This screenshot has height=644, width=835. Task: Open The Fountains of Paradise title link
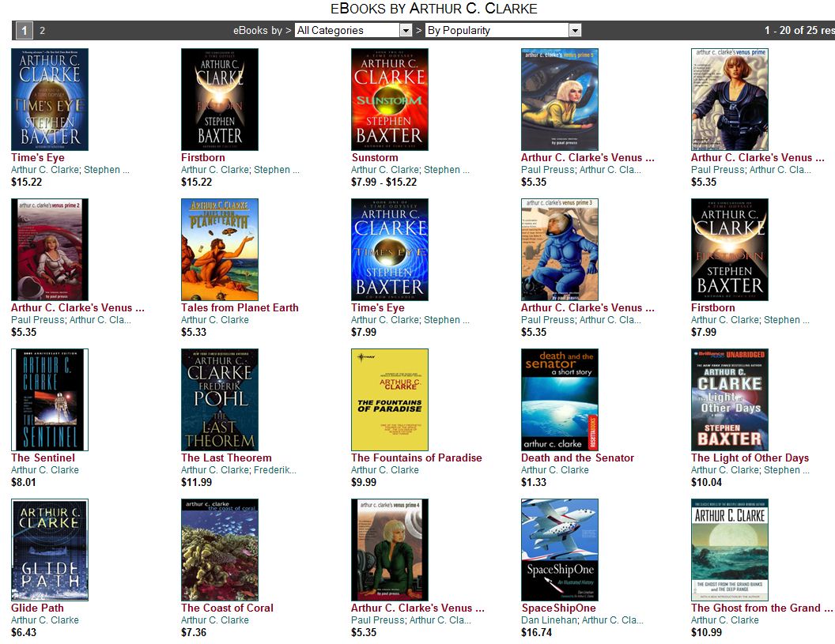417,458
